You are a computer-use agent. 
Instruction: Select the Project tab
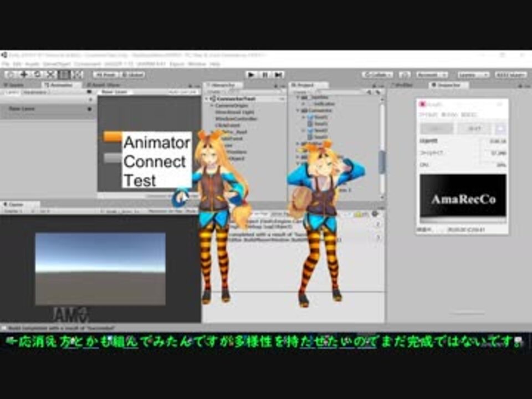coord(308,85)
